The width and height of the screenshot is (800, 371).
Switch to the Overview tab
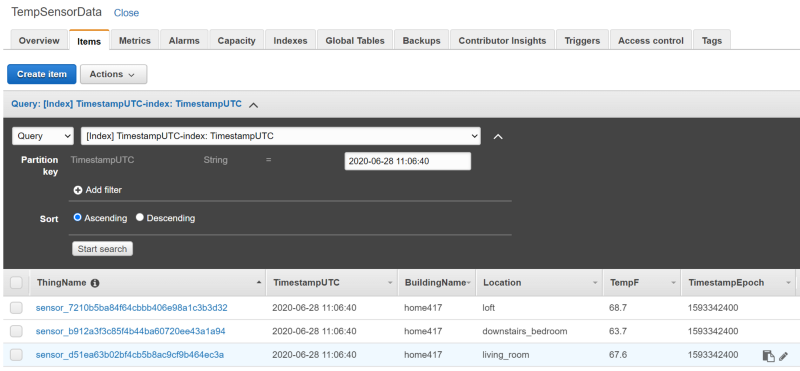coord(39,41)
